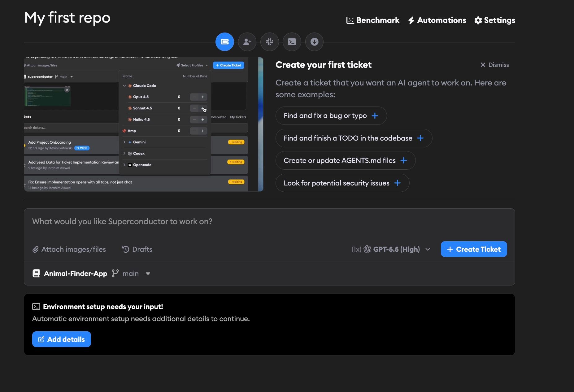The width and height of the screenshot is (574, 392).
Task: Open saved Drafts
Action: point(137,249)
